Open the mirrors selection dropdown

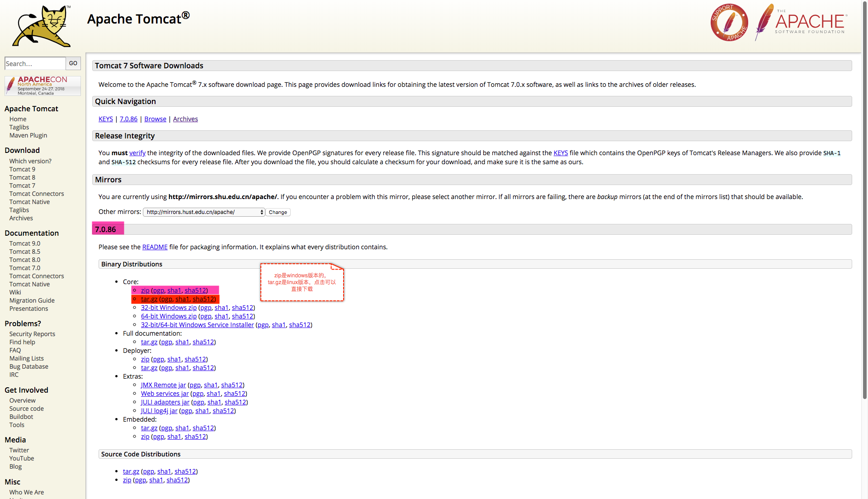204,212
